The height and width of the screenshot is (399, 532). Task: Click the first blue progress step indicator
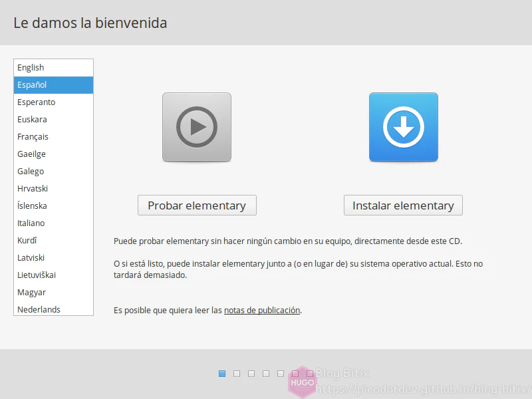point(222,374)
